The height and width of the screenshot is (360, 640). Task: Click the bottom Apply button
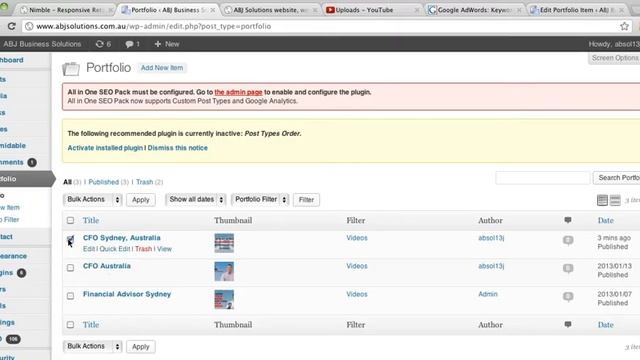tap(141, 347)
